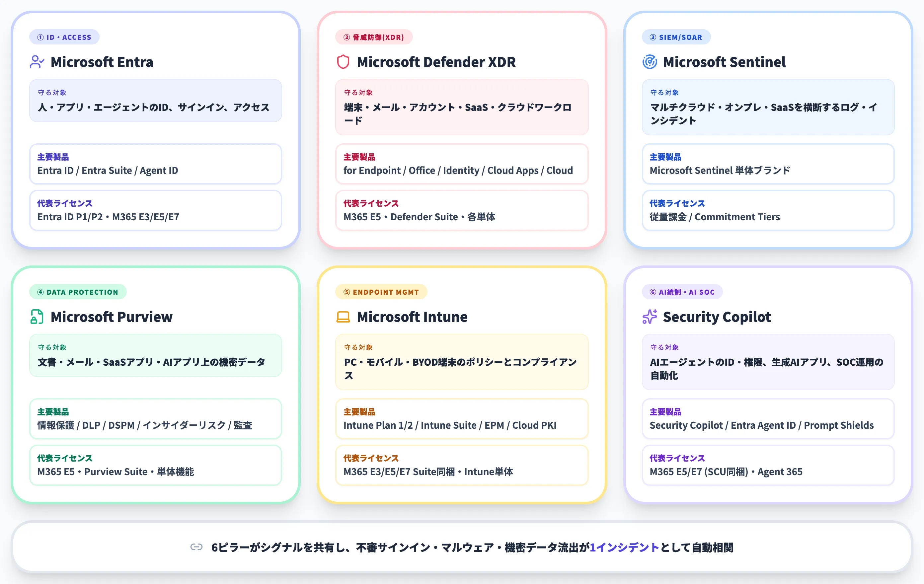
Task: Click 'M365 E5/E7 (SCU同梱)・Agent 365' text
Action: coord(726,472)
